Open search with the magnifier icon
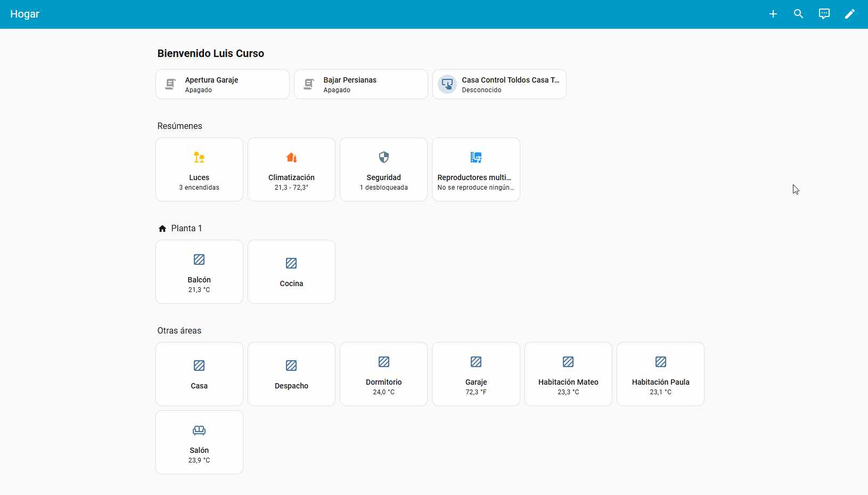 [798, 14]
